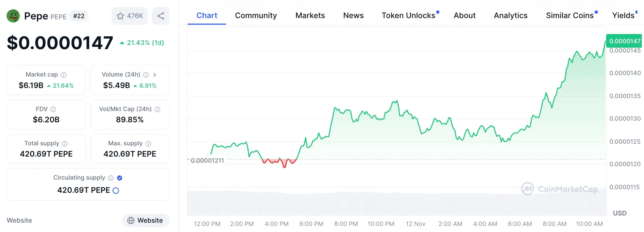The image size is (644, 232).
Task: Click the 21.64% market cap change
Action: pos(60,86)
